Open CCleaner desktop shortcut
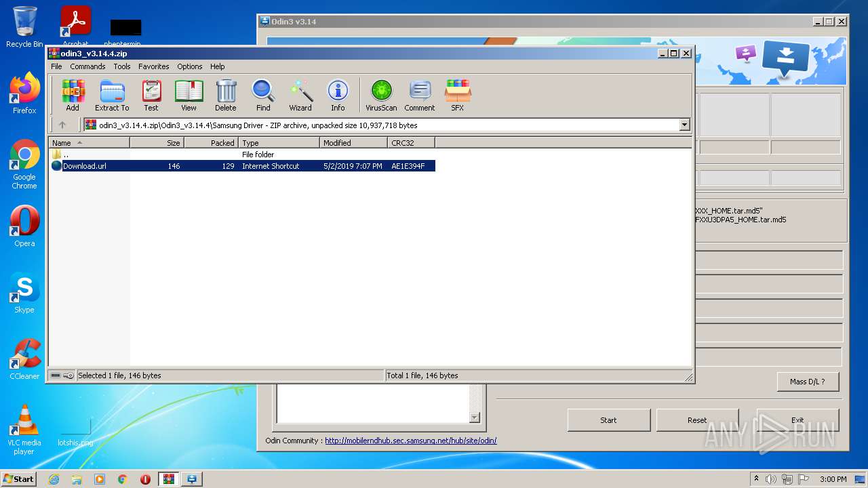868x488 pixels. point(24,359)
